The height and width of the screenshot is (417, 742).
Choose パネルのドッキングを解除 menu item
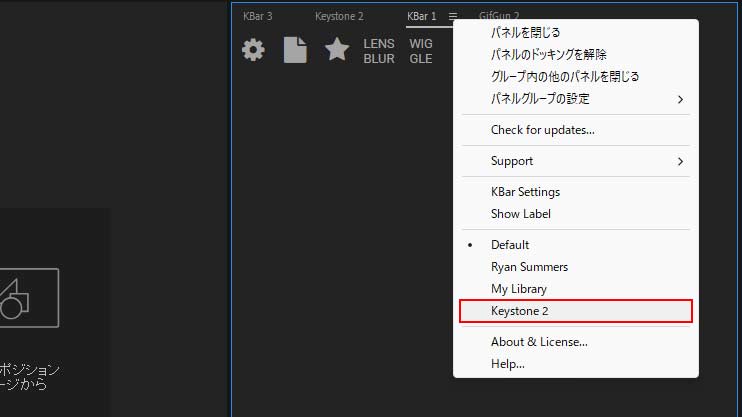575,54
